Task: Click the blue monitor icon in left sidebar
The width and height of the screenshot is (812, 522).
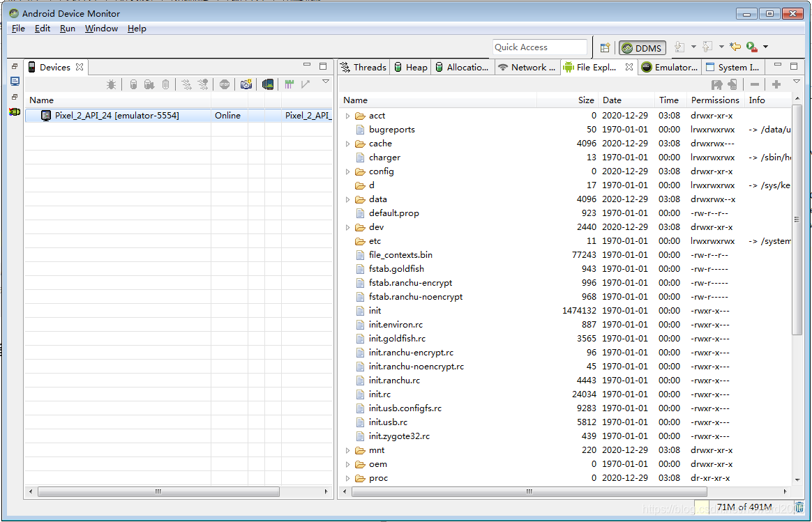Action: coord(15,82)
